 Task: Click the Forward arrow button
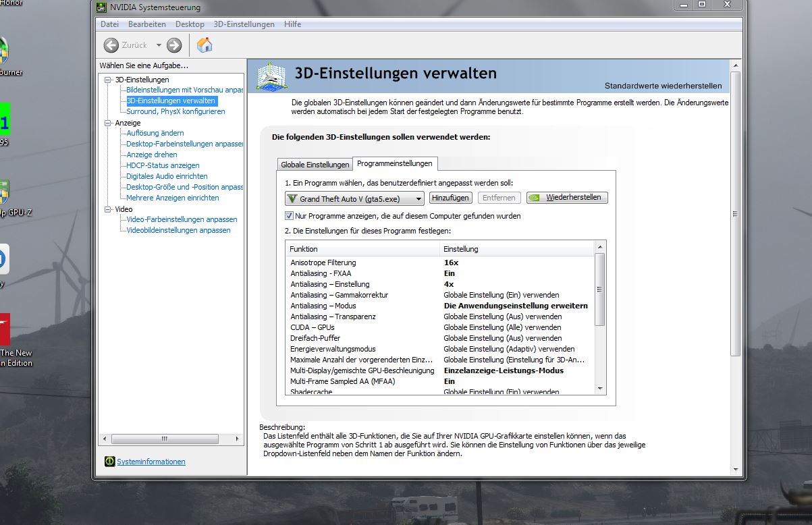click(x=174, y=45)
